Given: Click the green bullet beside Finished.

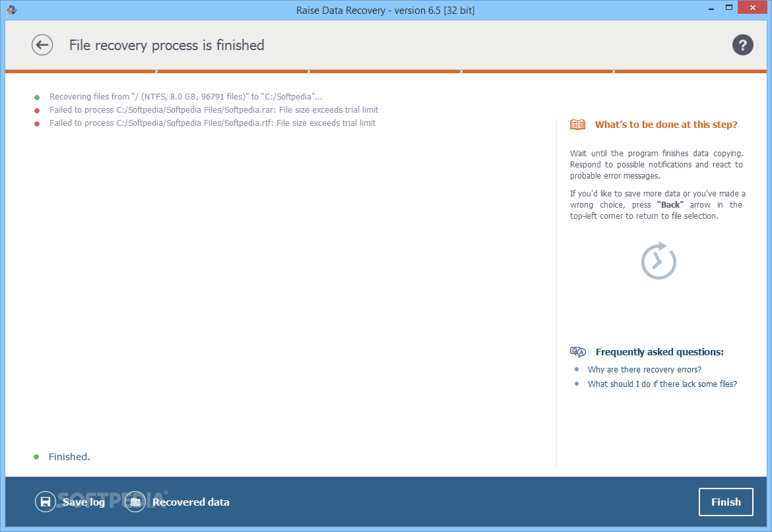Looking at the screenshot, I should (36, 457).
